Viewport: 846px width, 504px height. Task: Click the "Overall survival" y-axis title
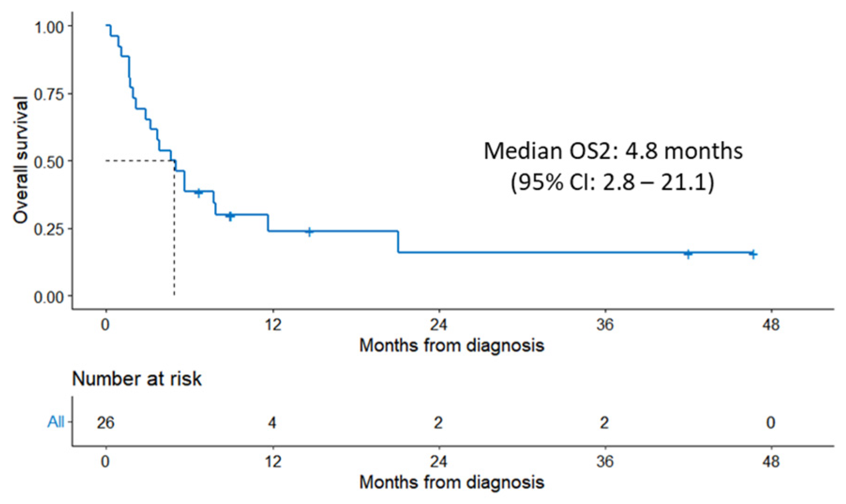tap(21, 160)
